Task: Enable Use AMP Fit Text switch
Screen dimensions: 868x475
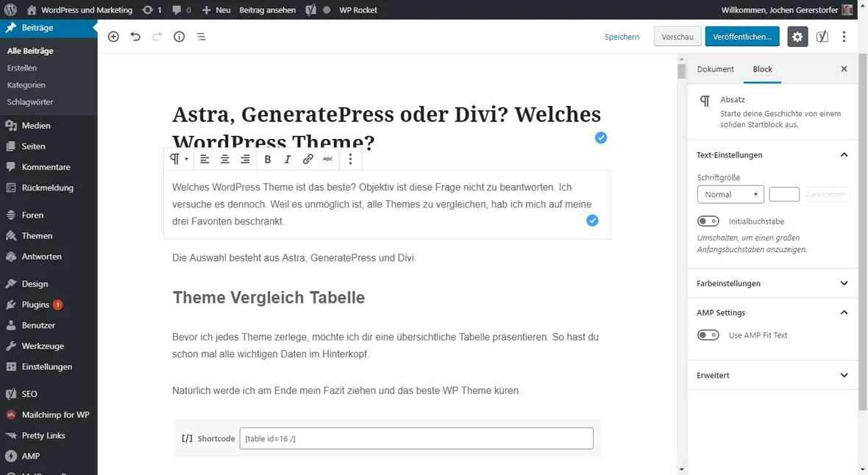Action: 708,335
